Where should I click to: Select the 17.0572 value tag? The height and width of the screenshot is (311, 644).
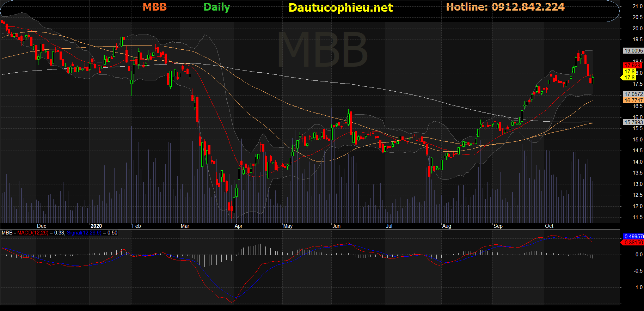coord(633,94)
